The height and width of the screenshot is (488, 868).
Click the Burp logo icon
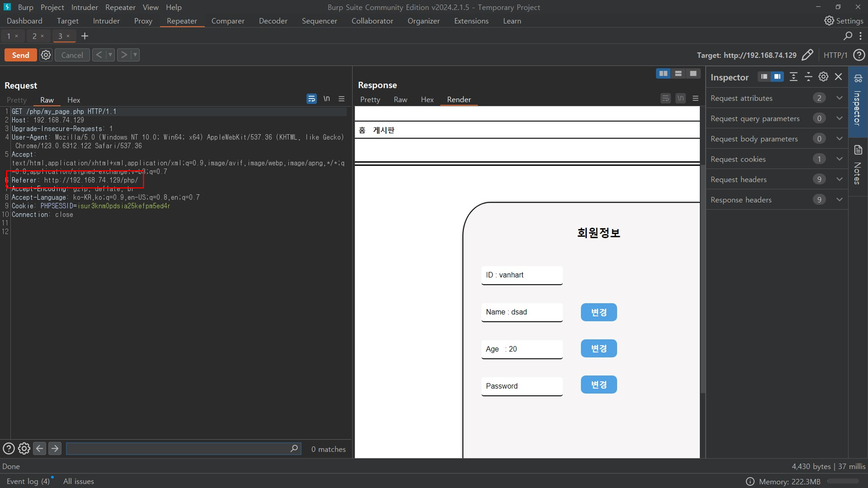coord(7,7)
